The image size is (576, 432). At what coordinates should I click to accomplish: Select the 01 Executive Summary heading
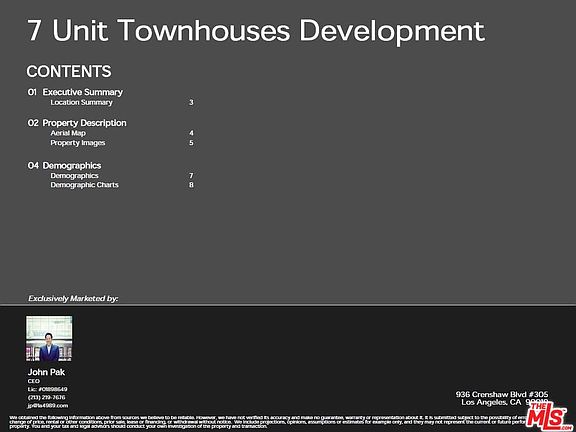click(75, 92)
